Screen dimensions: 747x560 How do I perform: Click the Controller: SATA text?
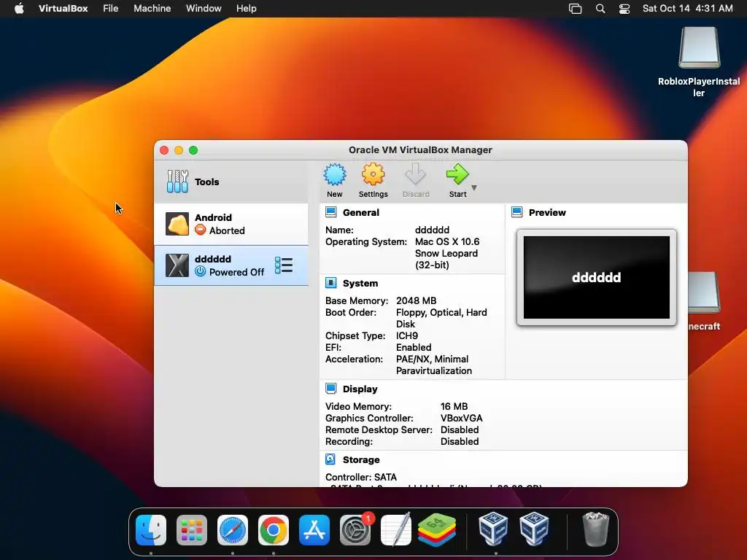point(360,477)
